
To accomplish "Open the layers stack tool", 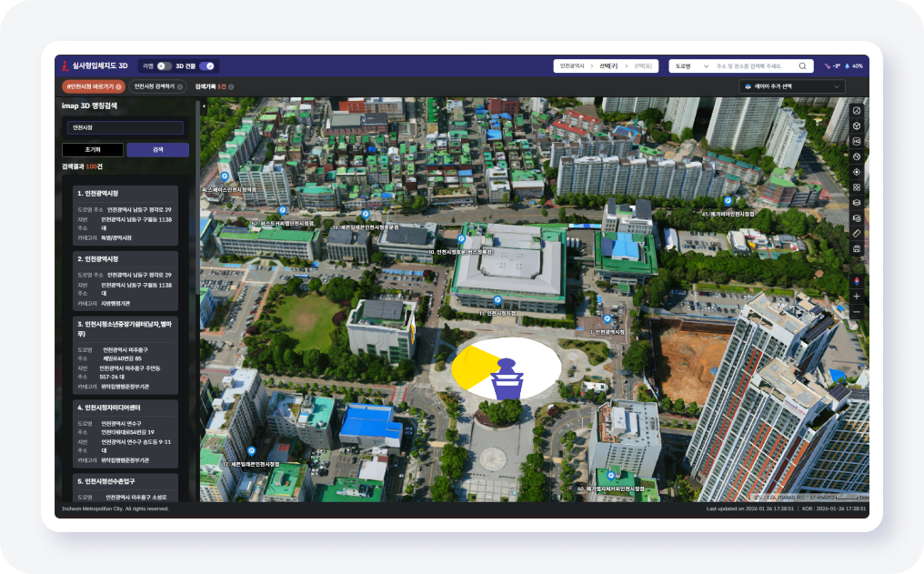I will click(x=857, y=203).
